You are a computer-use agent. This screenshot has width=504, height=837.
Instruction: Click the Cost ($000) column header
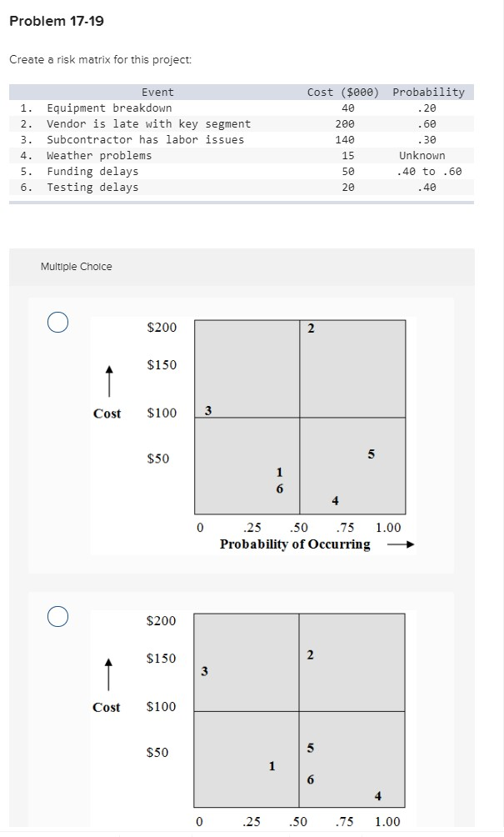click(x=345, y=92)
